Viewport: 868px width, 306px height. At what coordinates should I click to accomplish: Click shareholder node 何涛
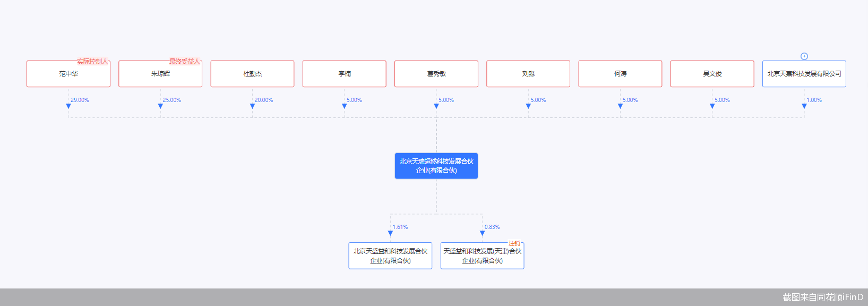tap(620, 74)
